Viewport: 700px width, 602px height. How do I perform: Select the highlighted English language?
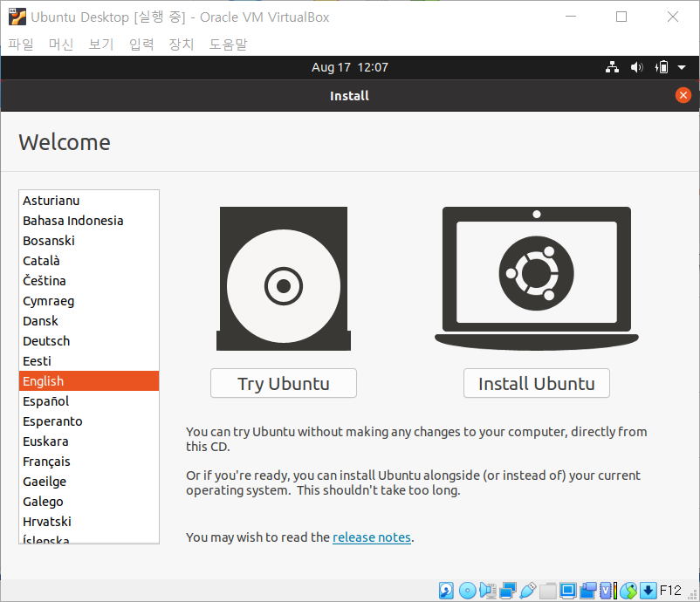coord(89,381)
